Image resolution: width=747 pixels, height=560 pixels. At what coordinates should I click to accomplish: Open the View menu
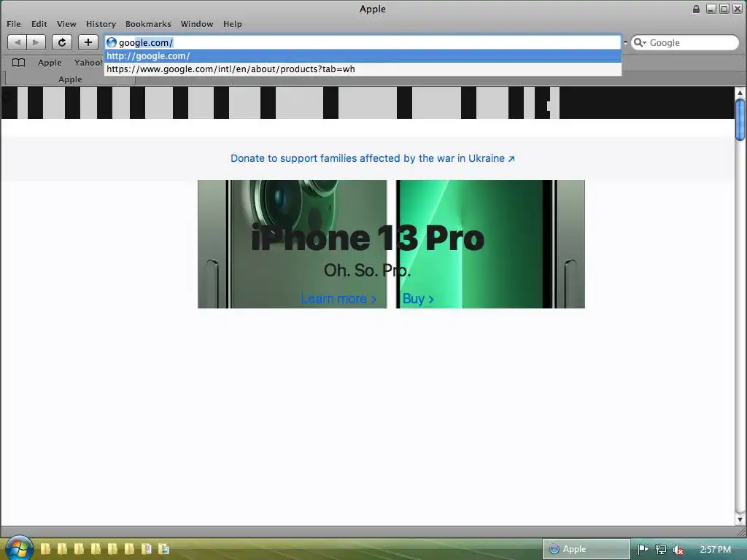click(66, 24)
